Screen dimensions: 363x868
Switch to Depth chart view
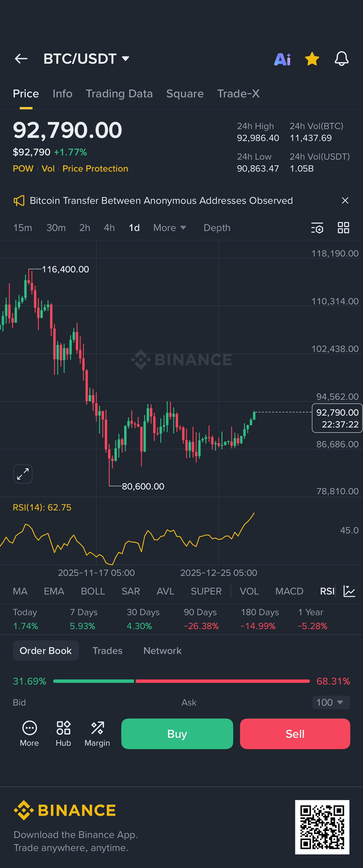217,228
